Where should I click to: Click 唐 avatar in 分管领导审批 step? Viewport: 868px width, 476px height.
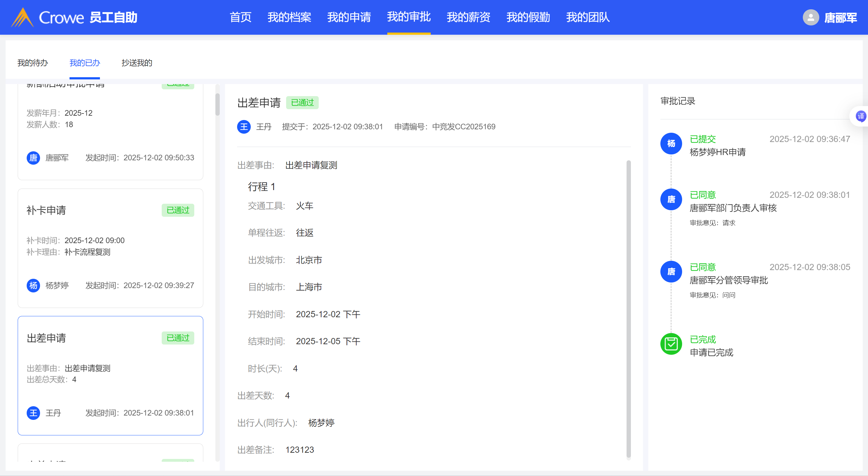point(671,272)
